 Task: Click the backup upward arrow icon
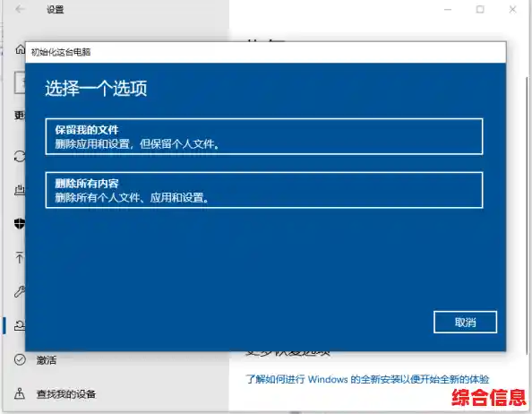pyautogui.click(x=20, y=257)
